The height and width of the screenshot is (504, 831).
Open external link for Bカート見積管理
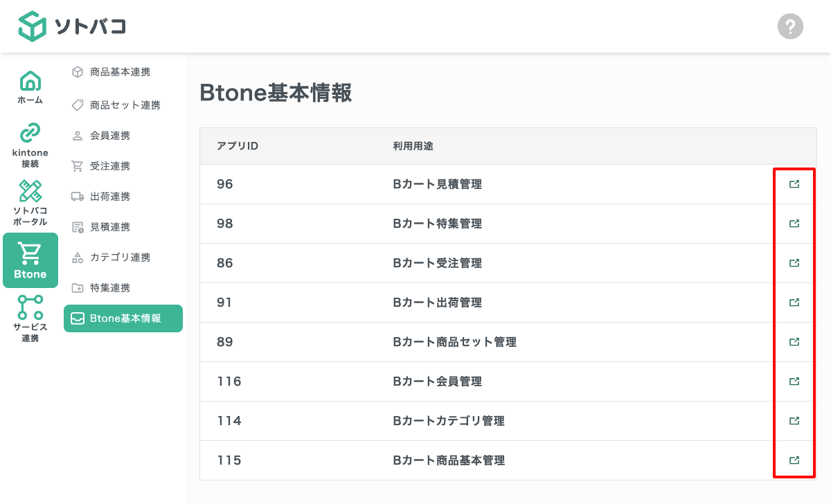(794, 184)
